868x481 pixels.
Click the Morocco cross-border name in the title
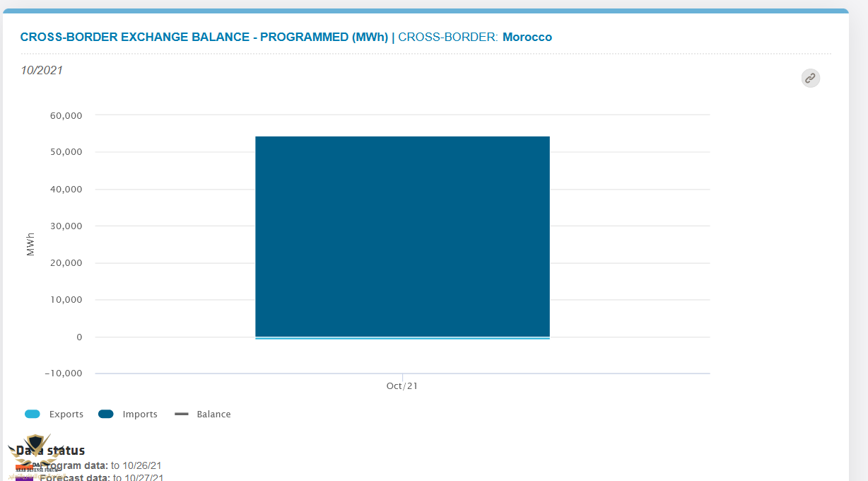[527, 37]
